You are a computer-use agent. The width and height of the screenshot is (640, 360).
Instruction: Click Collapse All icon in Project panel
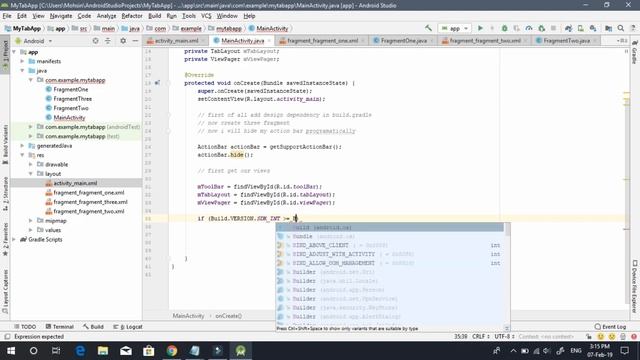tap(108, 41)
